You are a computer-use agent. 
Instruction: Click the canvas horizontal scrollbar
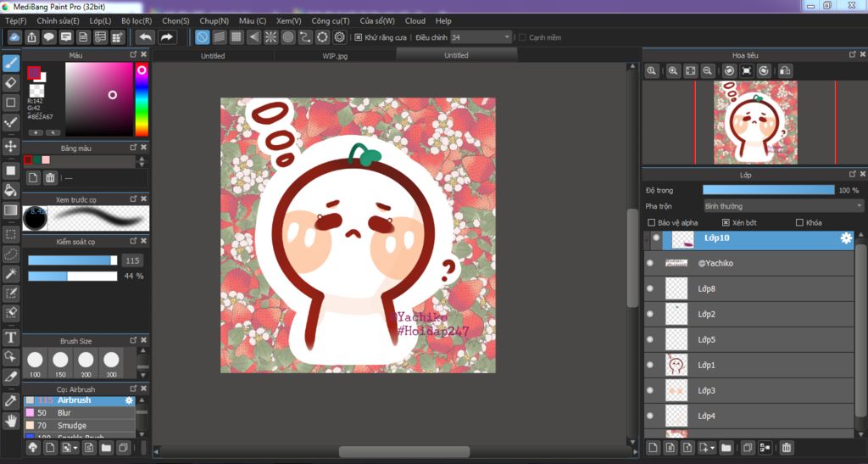pos(404,452)
